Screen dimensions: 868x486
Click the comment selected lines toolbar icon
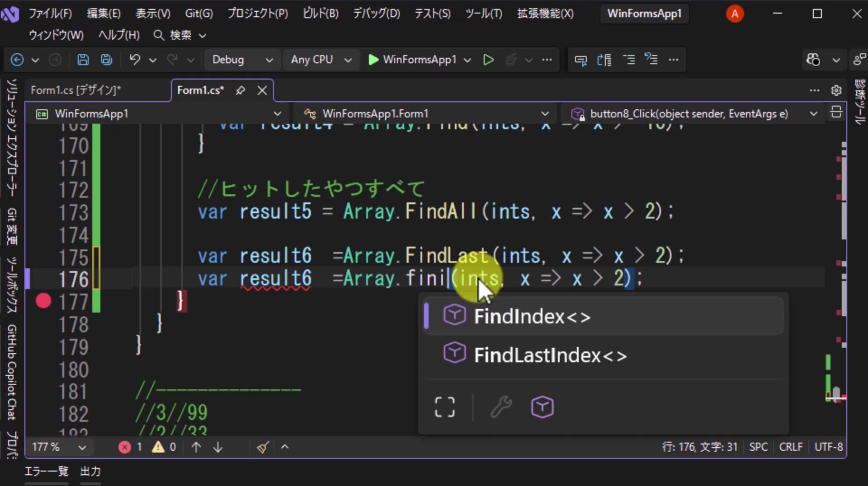[629, 60]
